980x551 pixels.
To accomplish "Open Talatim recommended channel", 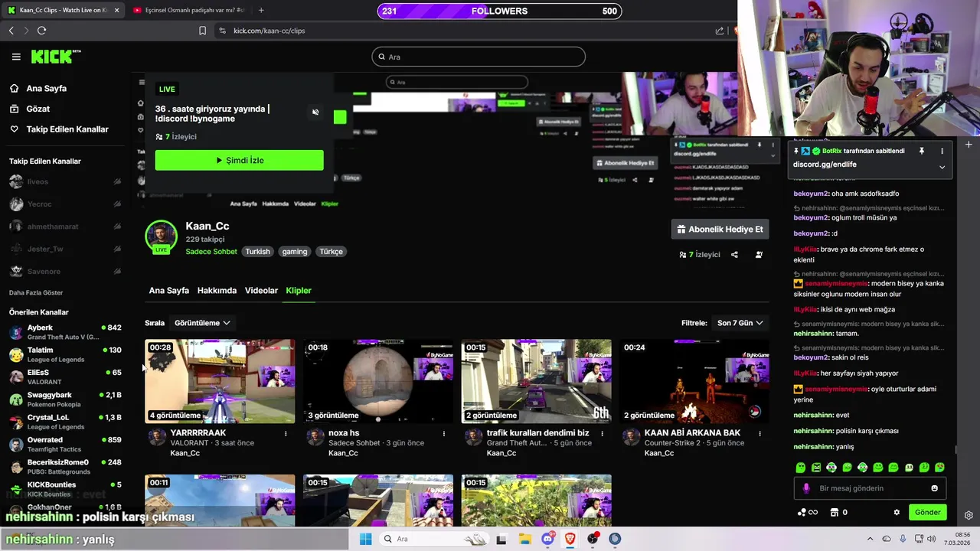I will click(64, 354).
